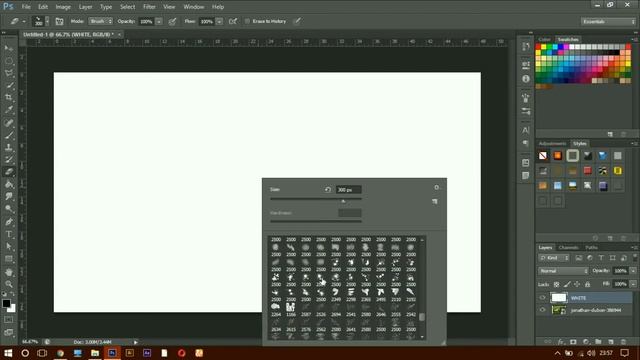Toggle lock image pixels brush icon
The height and width of the screenshot is (360, 640).
(x=567, y=284)
